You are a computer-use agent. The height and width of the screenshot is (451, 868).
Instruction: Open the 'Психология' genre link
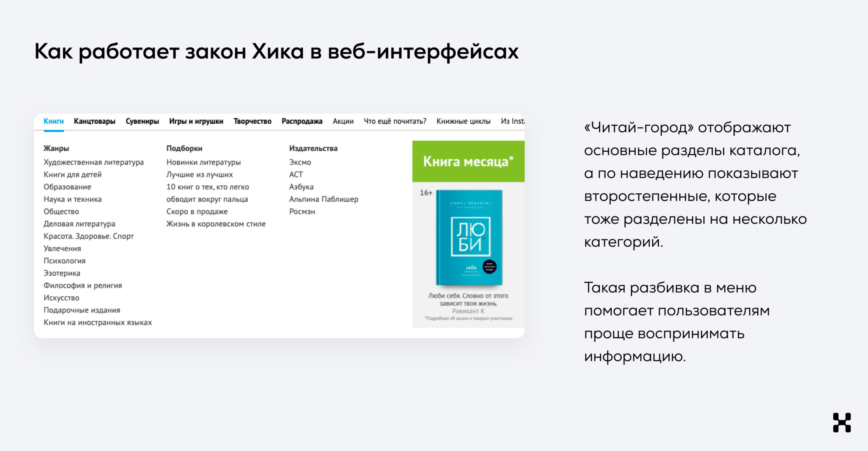[x=64, y=261]
